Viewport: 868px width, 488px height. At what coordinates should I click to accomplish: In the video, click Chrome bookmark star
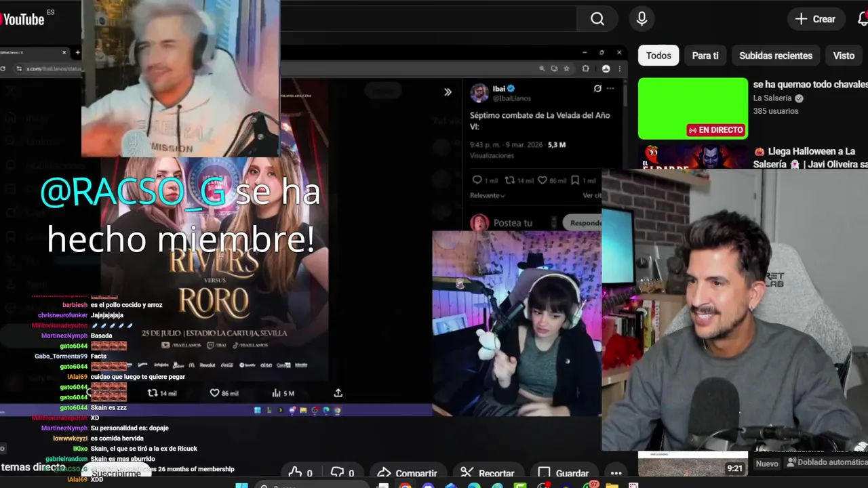(x=566, y=68)
